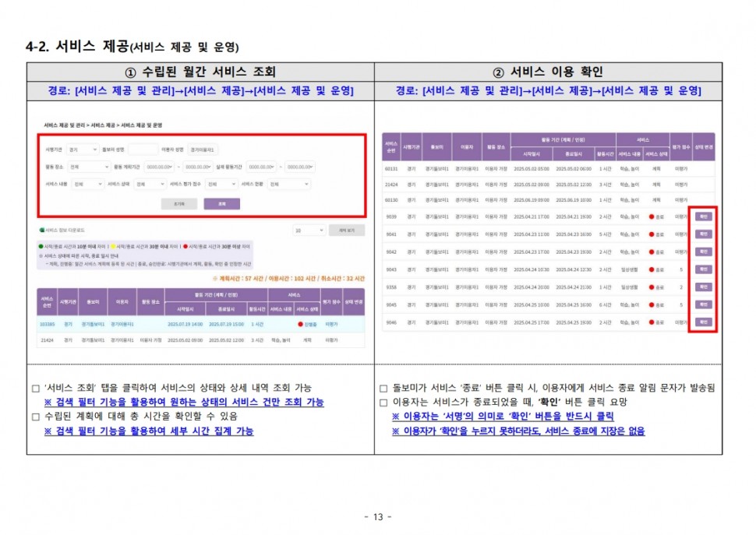Screen dimensions: 756x535
Task: Expand the 활동 장소 dropdown
Action: [x=88, y=167]
